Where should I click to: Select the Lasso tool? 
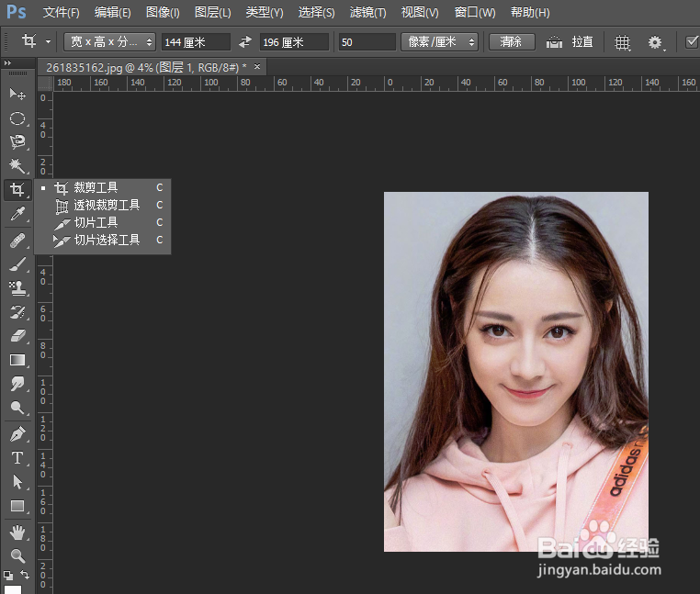(17, 142)
